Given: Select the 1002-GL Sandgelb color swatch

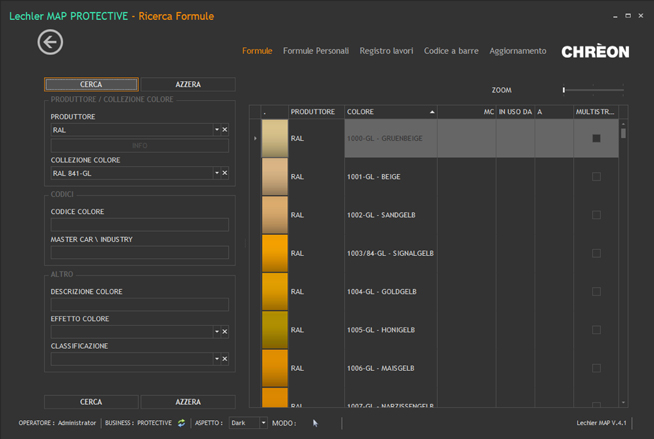Looking at the screenshot, I should click(274, 215).
